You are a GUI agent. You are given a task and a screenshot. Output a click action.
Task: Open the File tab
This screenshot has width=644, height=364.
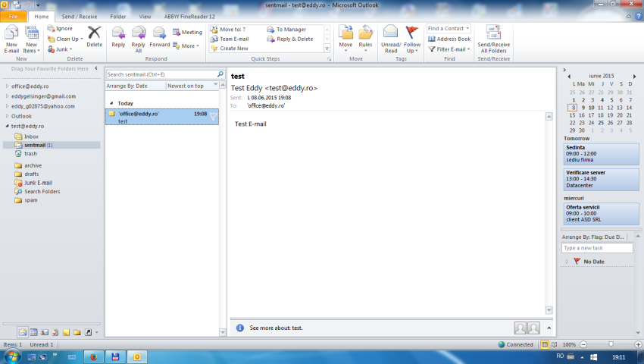click(13, 17)
